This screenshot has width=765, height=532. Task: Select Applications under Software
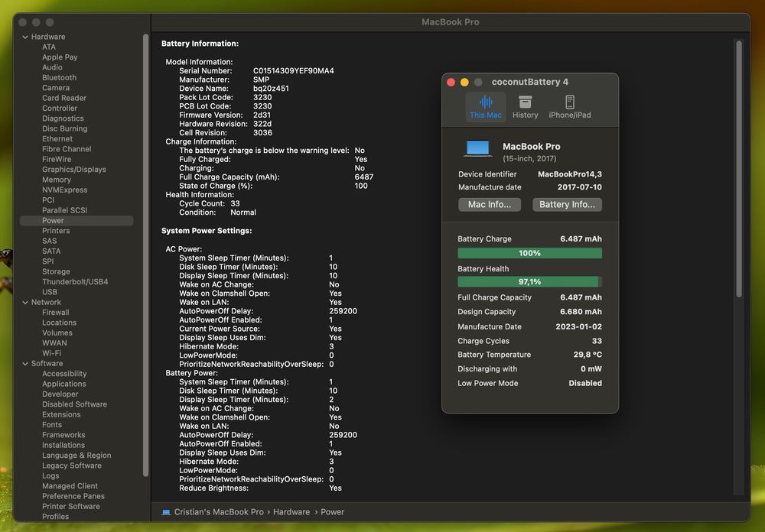64,384
